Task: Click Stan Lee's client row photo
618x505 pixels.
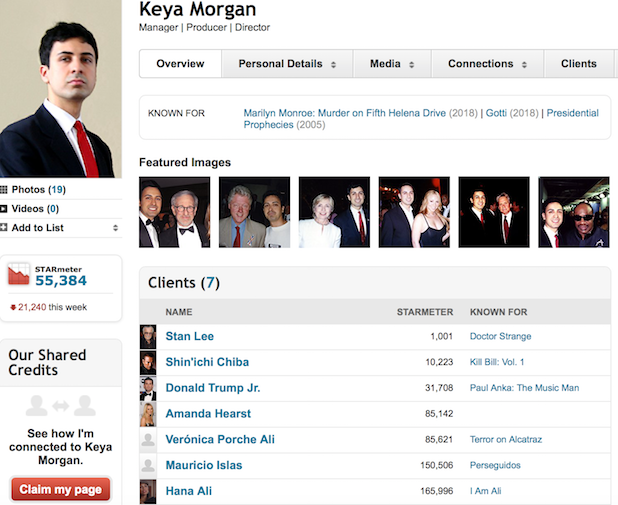Action: (x=148, y=337)
